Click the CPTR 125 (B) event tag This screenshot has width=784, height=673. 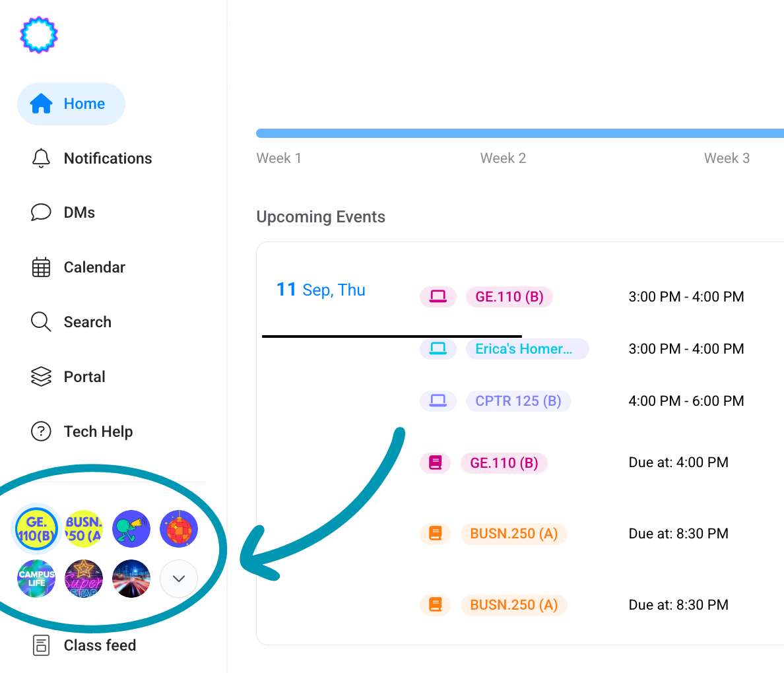(518, 401)
